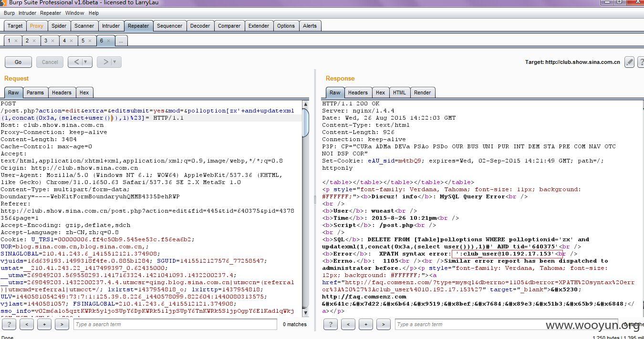Close Repeater tab 6 with its x
Viewport: 644px width, 339px height.
point(108,41)
